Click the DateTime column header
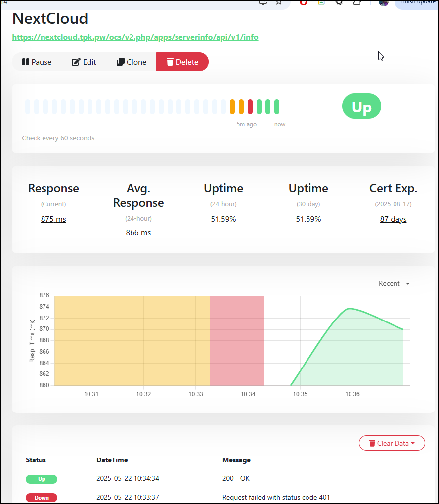Screen dimensions: 439x504 coord(112,460)
